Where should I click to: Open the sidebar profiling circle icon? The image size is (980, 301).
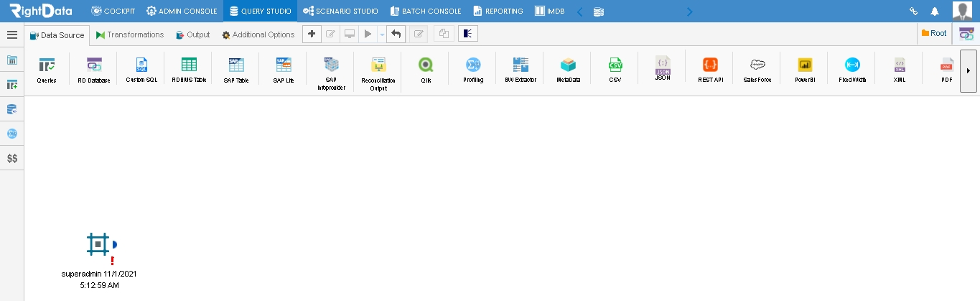[12, 134]
